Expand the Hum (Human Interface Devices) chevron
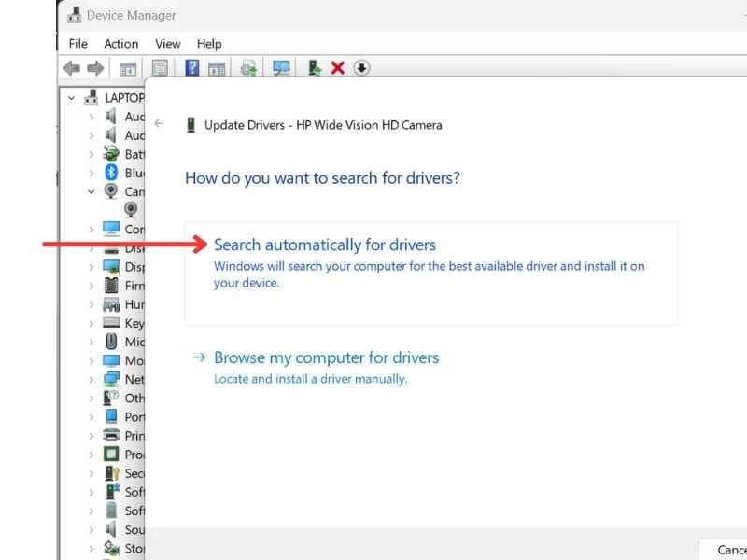Viewport: 747px width, 560px height. (x=91, y=305)
